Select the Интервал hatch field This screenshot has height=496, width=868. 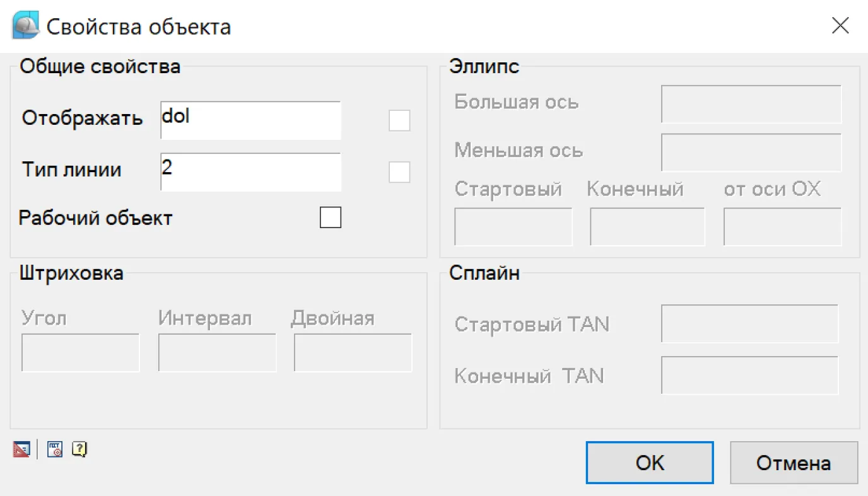217,352
